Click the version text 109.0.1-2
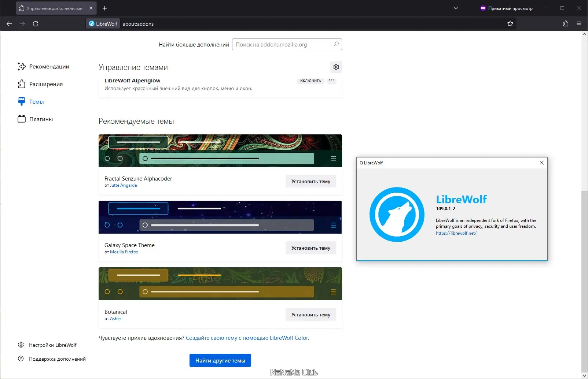This screenshot has height=379, width=588. pos(445,209)
